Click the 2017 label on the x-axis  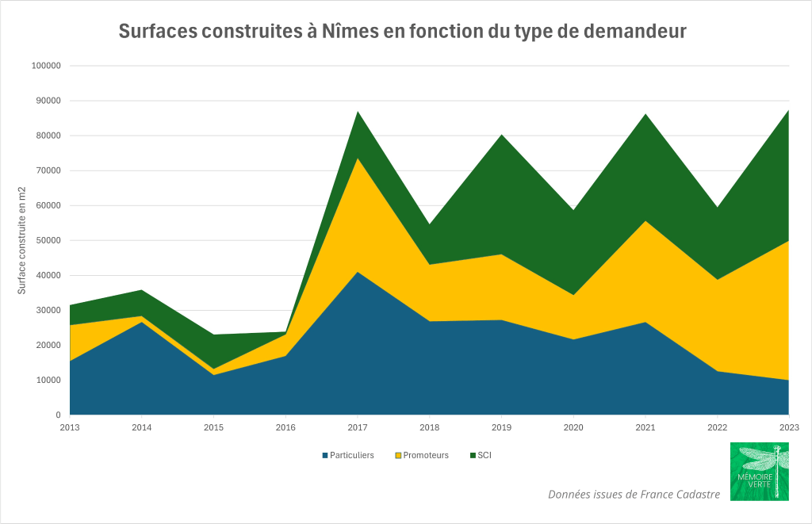pos(357,427)
